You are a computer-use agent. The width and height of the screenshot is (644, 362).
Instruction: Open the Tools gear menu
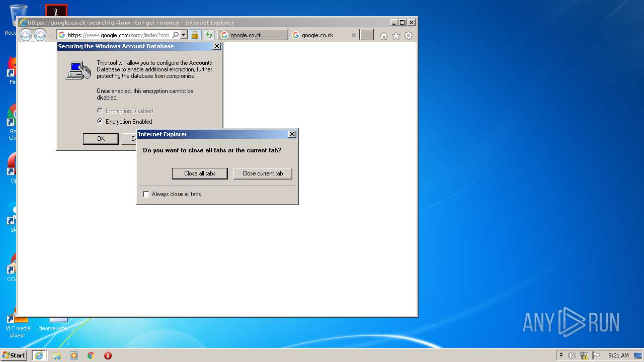point(409,36)
